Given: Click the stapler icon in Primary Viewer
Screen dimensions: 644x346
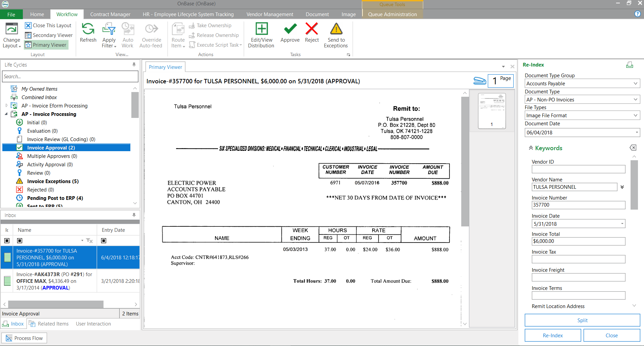Looking at the screenshot, I should click(x=479, y=81).
